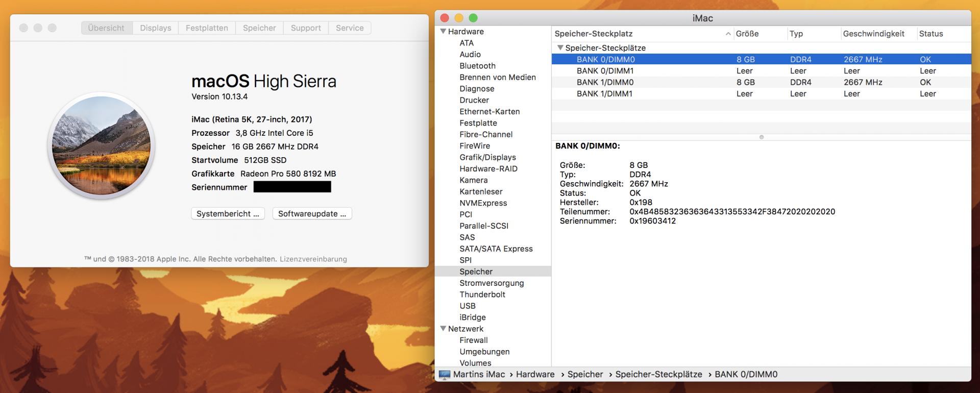Sort by Speicher-Steckplatz column header
Screen dimensions: 980x393
pyautogui.click(x=642, y=34)
